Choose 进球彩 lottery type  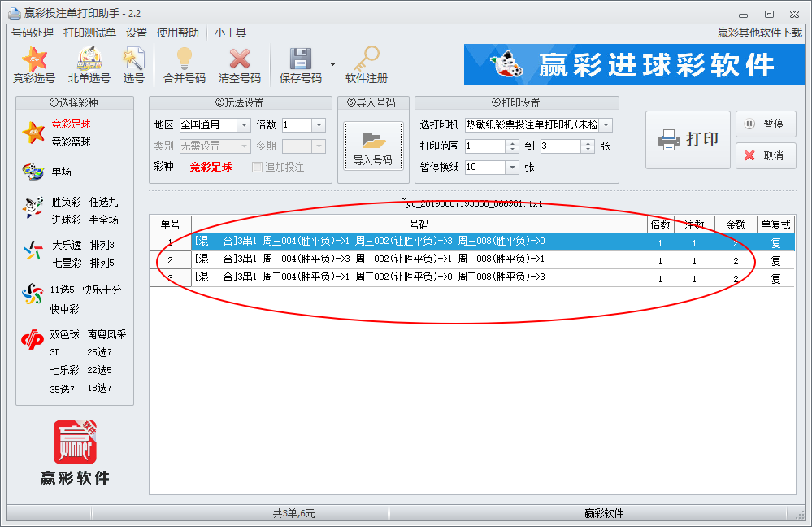click(x=66, y=220)
